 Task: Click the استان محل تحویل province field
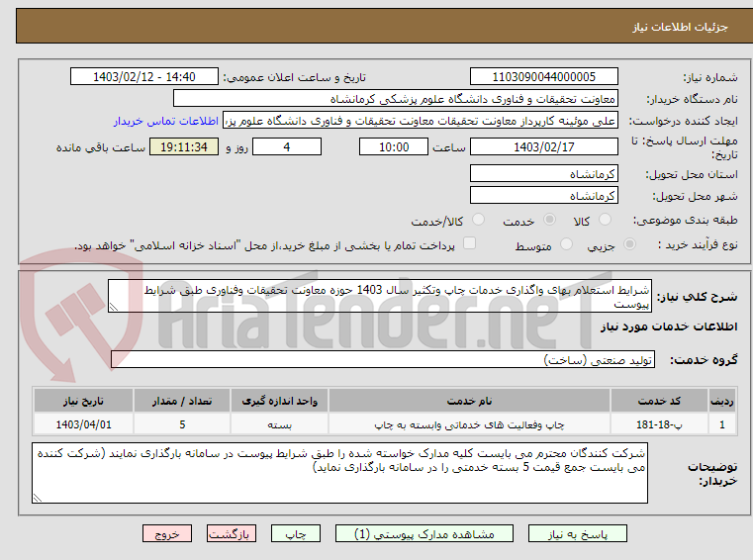pyautogui.click(x=543, y=173)
